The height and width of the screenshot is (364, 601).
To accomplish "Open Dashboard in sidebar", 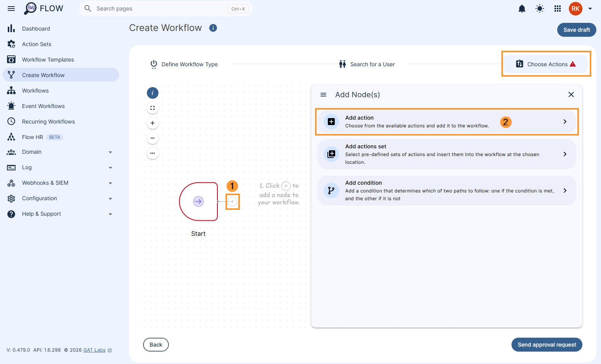I will (61, 29).
